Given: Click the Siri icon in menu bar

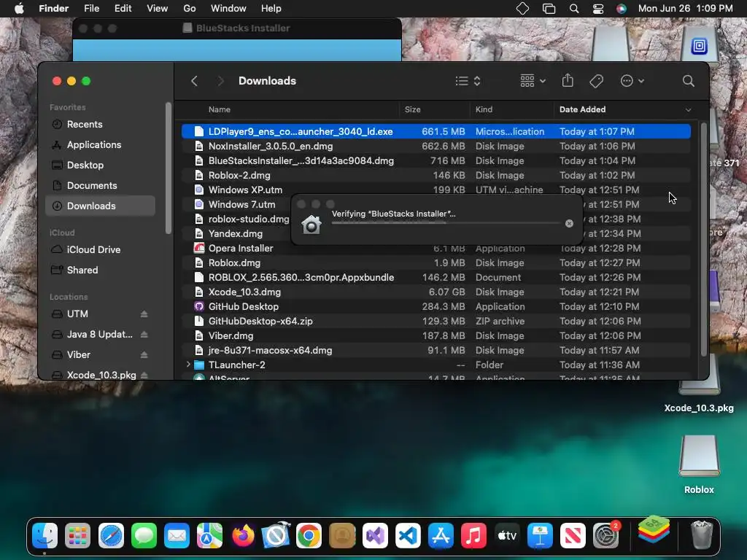Looking at the screenshot, I should coord(622,9).
